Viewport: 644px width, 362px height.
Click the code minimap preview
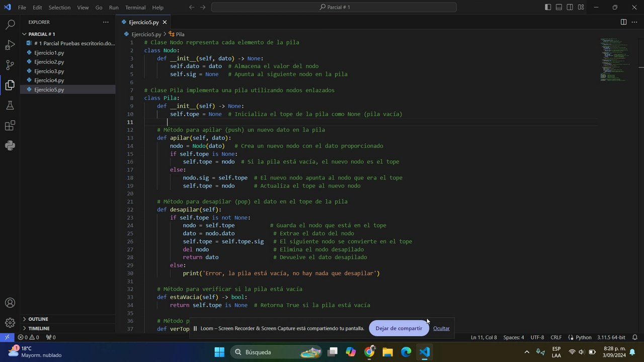613,59
